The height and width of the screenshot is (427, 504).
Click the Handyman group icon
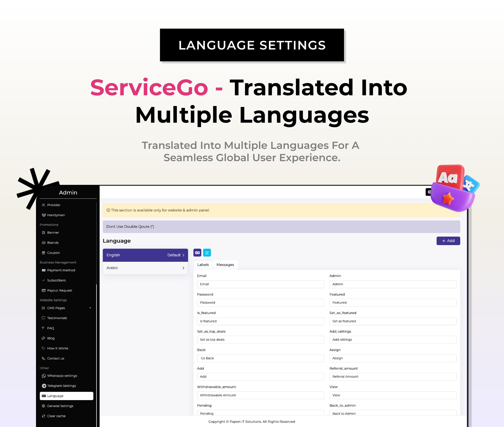point(44,215)
